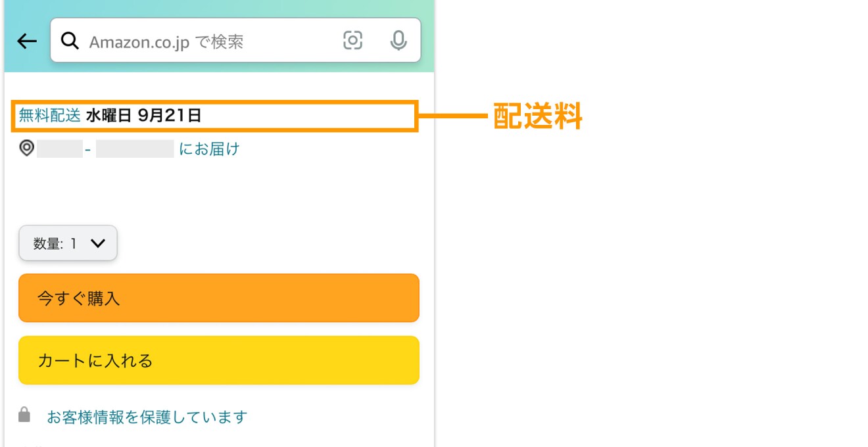Click the magnifying glass search icon
The image size is (868, 447).
pyautogui.click(x=70, y=41)
